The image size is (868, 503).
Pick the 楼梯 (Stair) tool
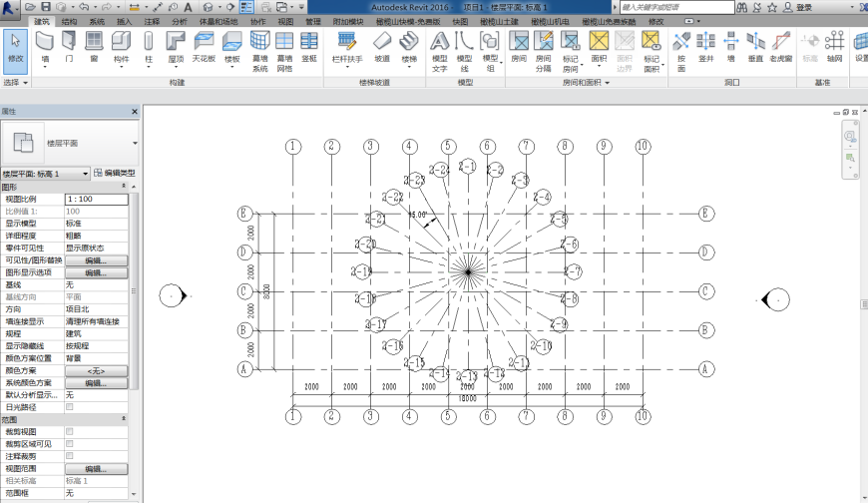pyautogui.click(x=409, y=49)
